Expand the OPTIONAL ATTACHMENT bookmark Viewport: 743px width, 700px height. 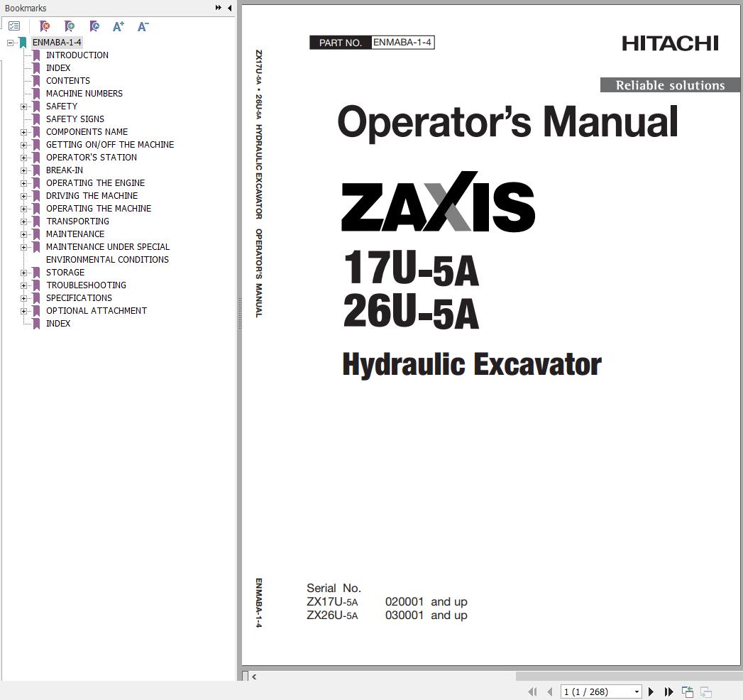[23, 312]
